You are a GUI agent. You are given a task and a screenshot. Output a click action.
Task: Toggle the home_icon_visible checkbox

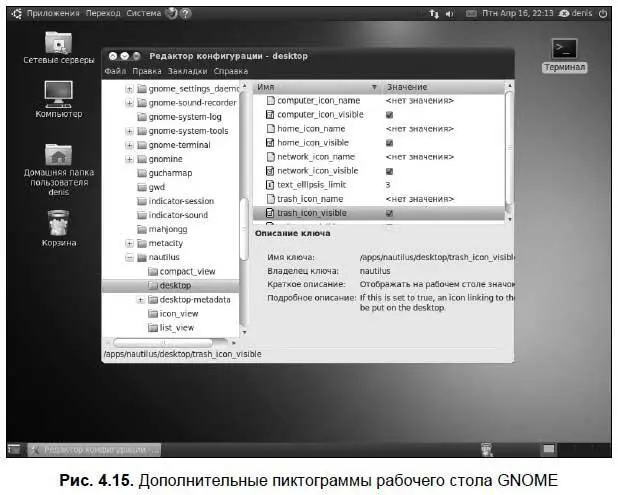click(x=389, y=143)
